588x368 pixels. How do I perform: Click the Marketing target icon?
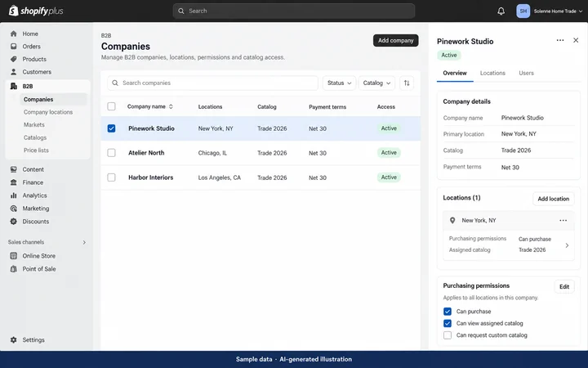14,209
